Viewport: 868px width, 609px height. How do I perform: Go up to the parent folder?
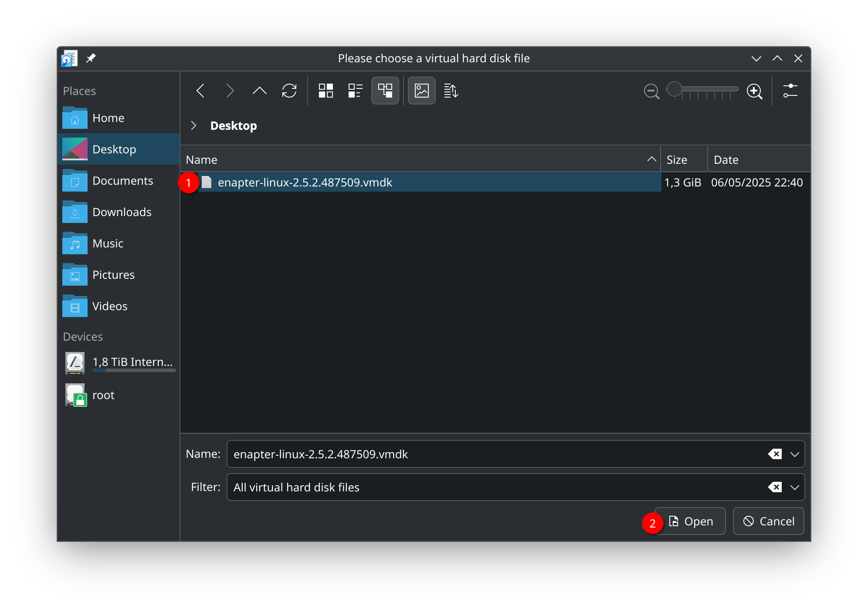[x=259, y=91]
